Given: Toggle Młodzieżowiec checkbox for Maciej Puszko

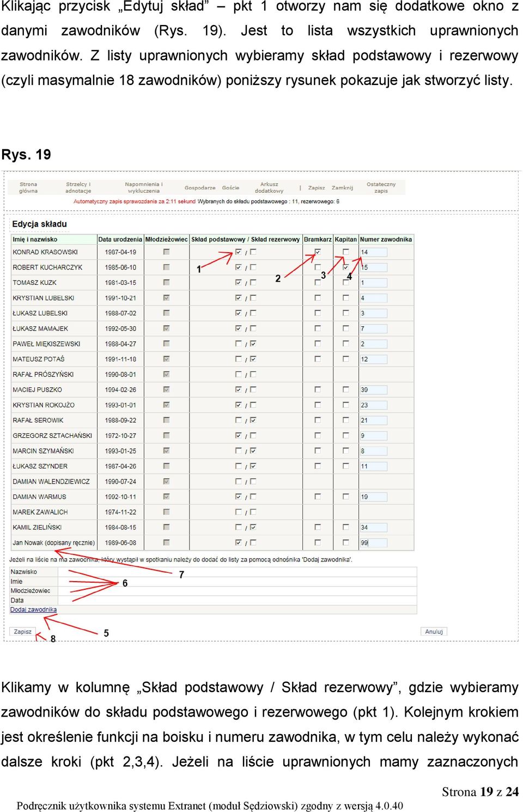Looking at the screenshot, I should point(166,389).
